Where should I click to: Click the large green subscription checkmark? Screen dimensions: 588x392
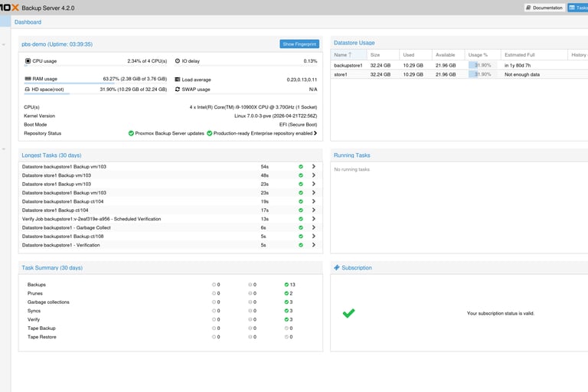click(349, 313)
